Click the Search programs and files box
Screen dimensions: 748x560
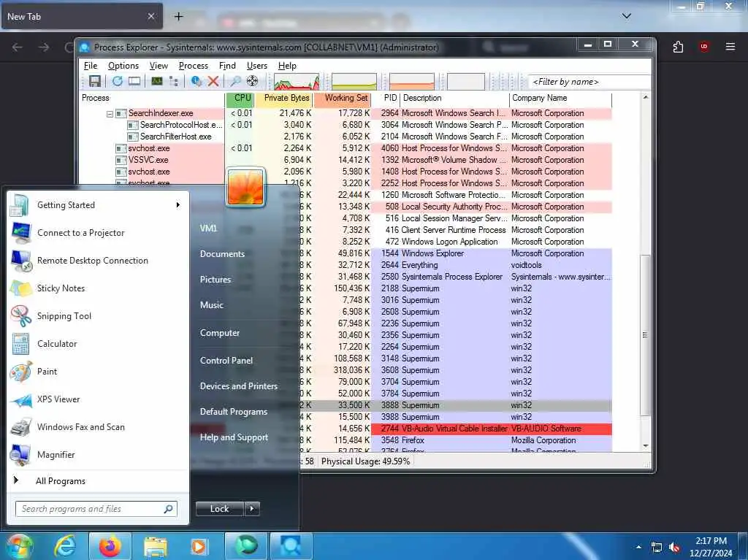(96, 509)
